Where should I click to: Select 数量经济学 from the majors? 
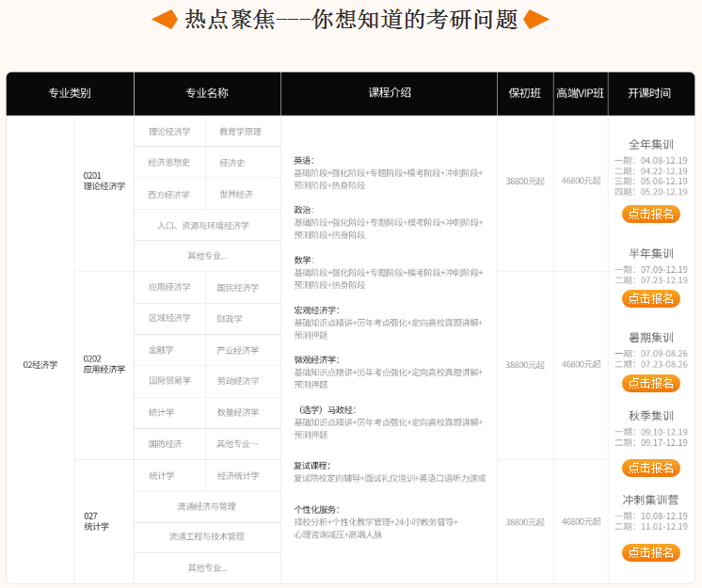click(238, 412)
